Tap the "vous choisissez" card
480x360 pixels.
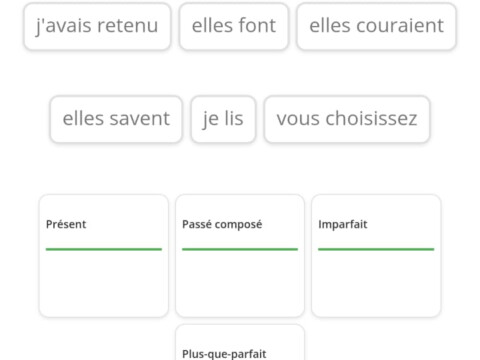coord(347,119)
